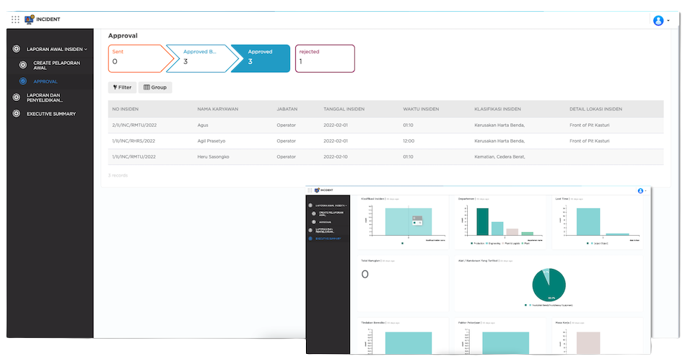Open the user profile avatar menu
685x364 pixels.
(x=658, y=21)
